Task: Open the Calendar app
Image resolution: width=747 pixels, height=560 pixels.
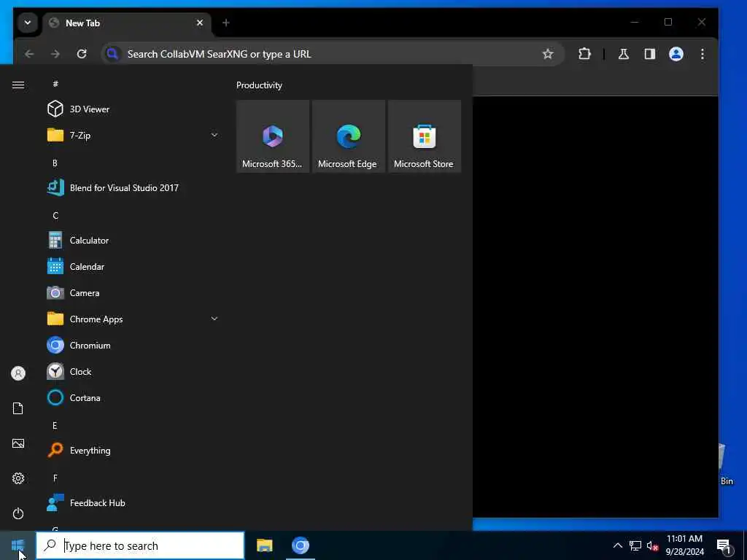Action: point(133,267)
